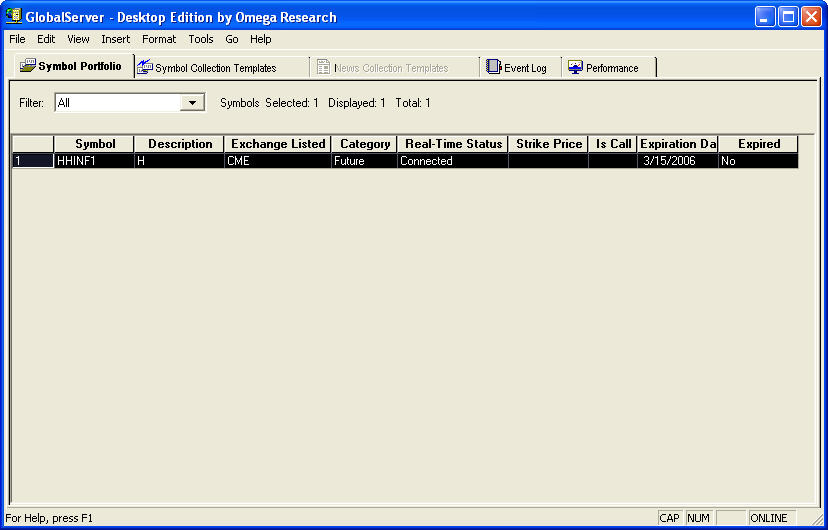Viewport: 828px width, 530px height.
Task: Open the View menu
Action: tap(78, 39)
